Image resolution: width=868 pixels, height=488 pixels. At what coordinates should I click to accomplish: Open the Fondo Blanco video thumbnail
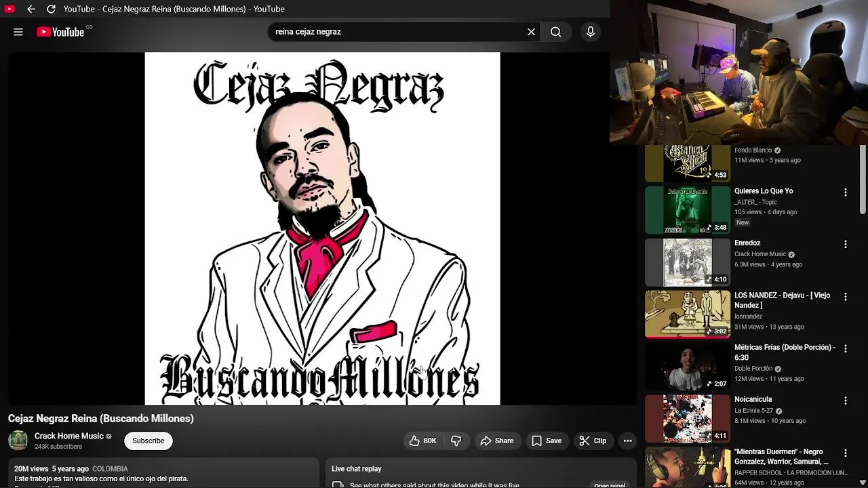(x=688, y=163)
